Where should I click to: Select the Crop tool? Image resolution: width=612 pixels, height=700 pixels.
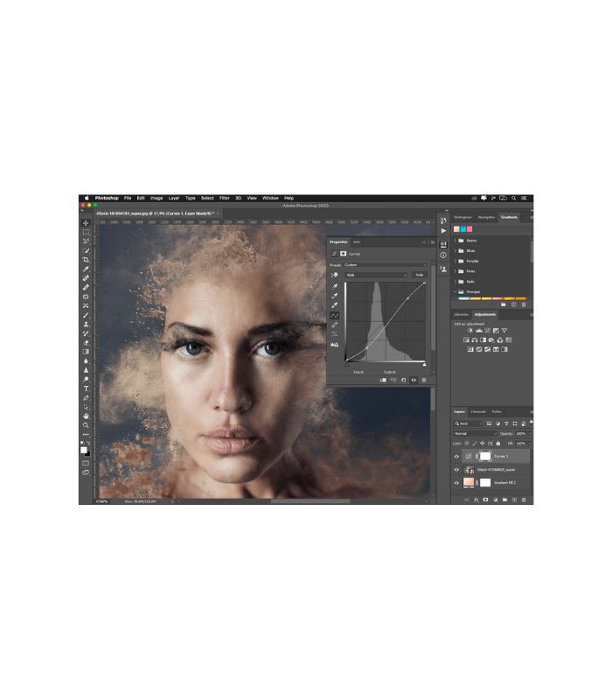pos(86,260)
